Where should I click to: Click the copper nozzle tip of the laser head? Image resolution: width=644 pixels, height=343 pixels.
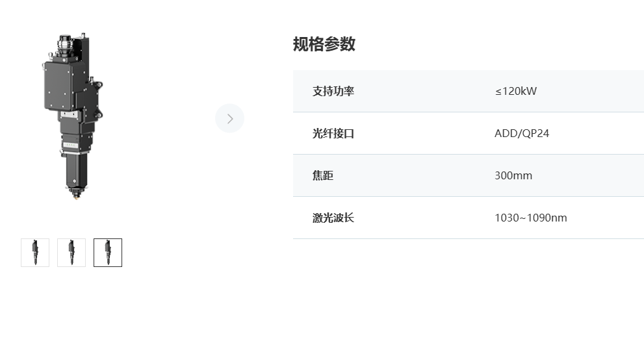[x=75, y=194]
